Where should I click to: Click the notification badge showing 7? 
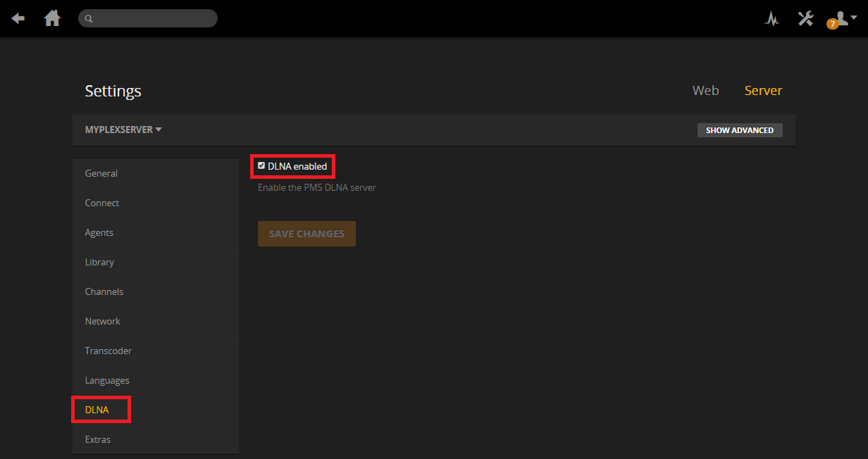pos(832,24)
